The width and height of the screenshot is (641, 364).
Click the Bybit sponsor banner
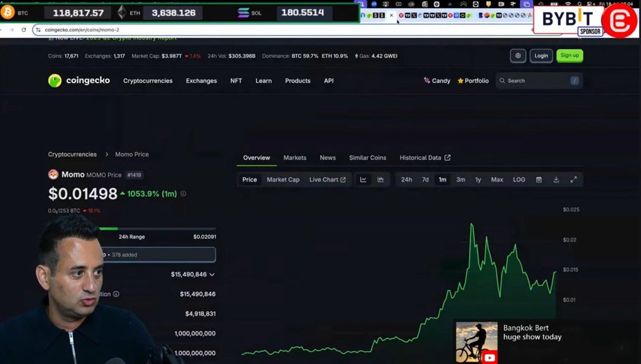click(567, 19)
